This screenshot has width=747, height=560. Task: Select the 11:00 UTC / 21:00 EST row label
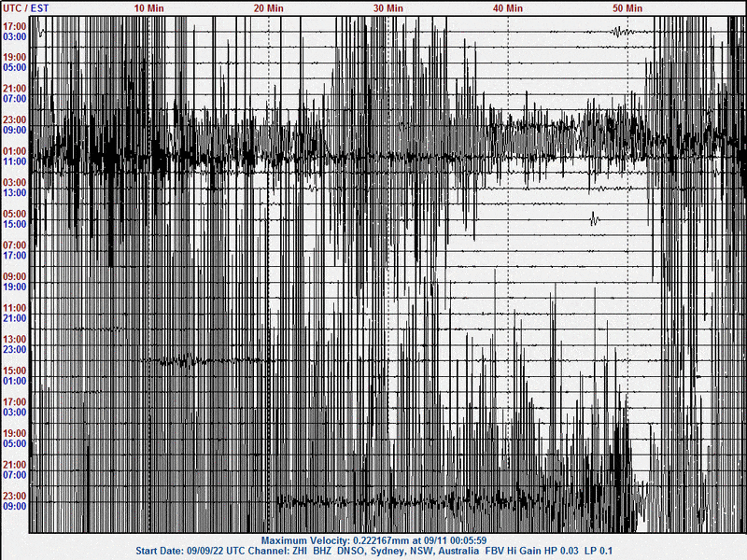(15, 313)
